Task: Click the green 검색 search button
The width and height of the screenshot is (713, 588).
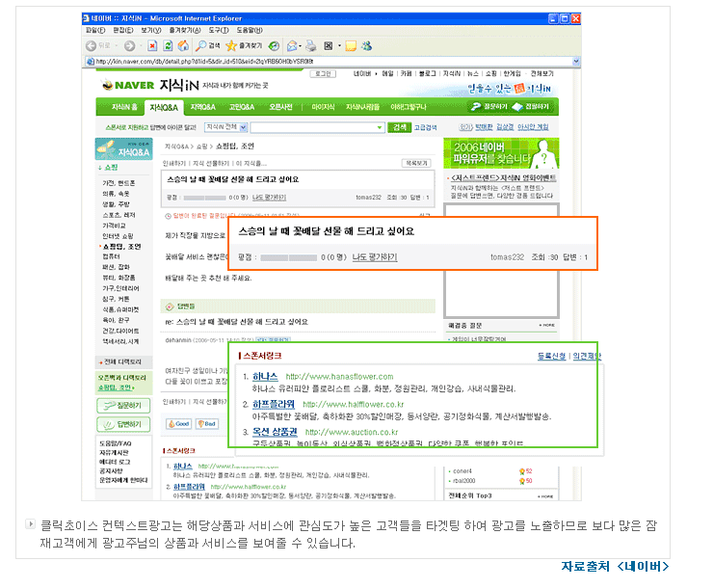Action: pos(399,127)
